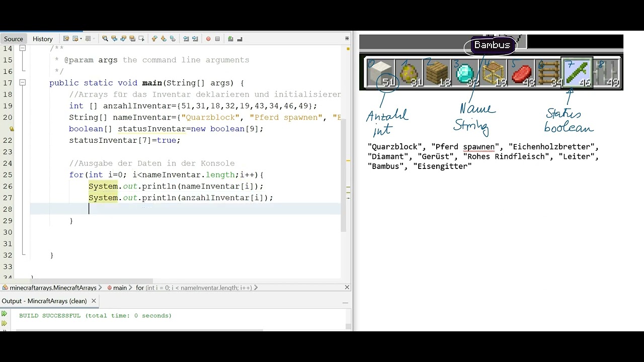644x362 pixels.
Task: Collapse the Javadoc comment fold at line 14
Action: click(x=22, y=48)
